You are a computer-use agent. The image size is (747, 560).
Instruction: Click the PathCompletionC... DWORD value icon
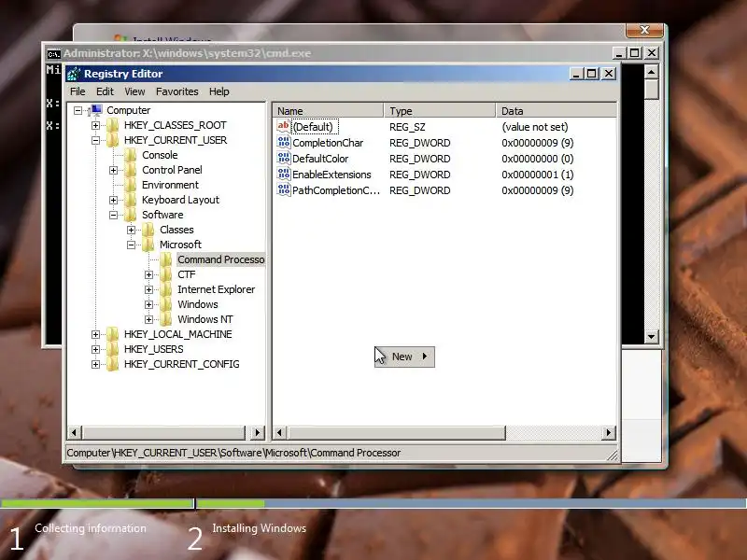tap(284, 190)
